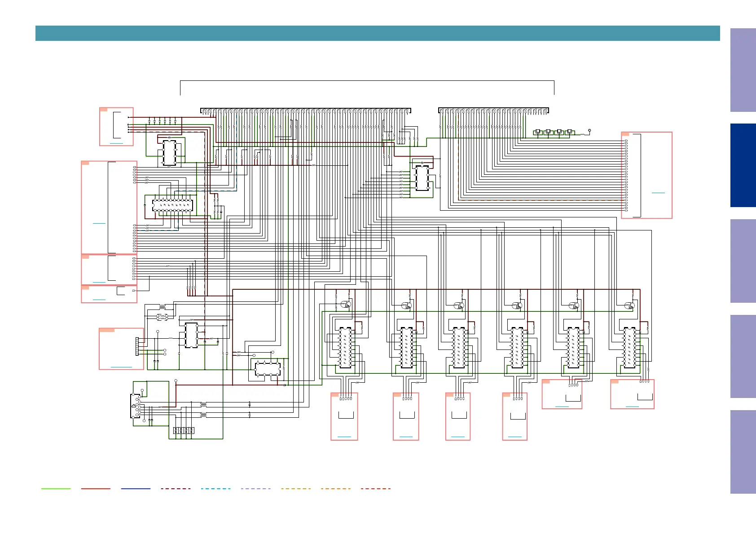Open the bottommost purple side tab
Image resolution: width=756 pixels, height=535 pixels.
pyautogui.click(x=743, y=452)
